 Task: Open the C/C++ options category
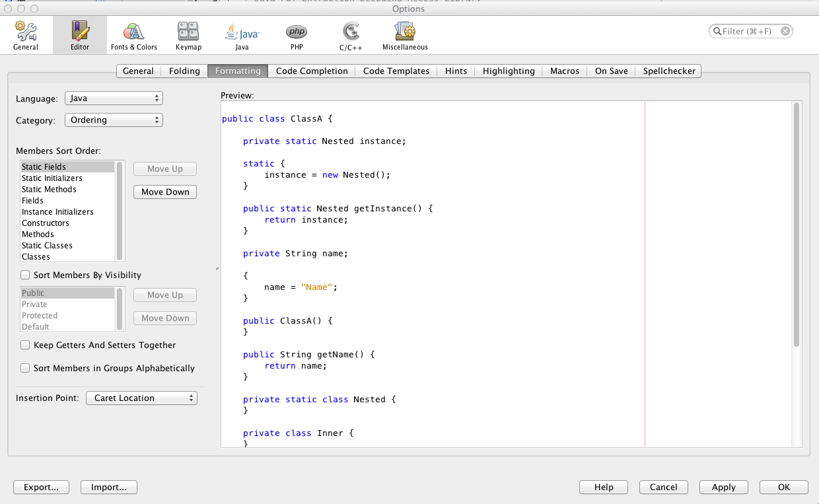point(350,35)
